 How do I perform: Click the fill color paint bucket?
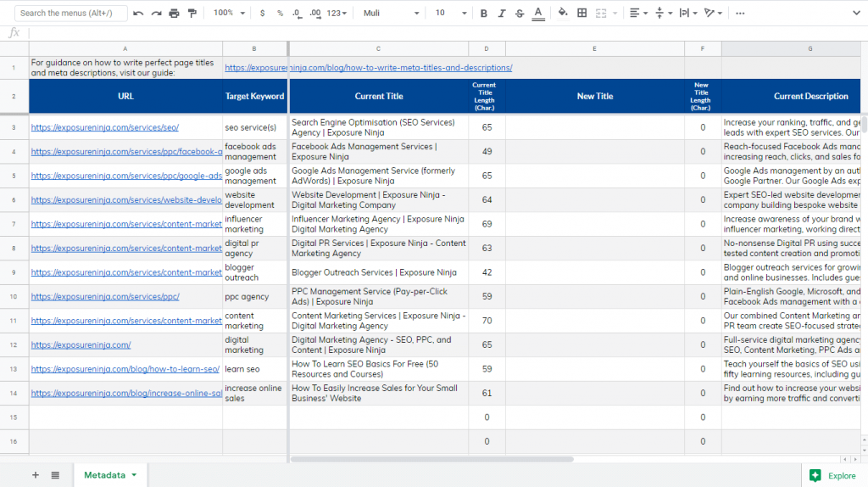(x=561, y=14)
